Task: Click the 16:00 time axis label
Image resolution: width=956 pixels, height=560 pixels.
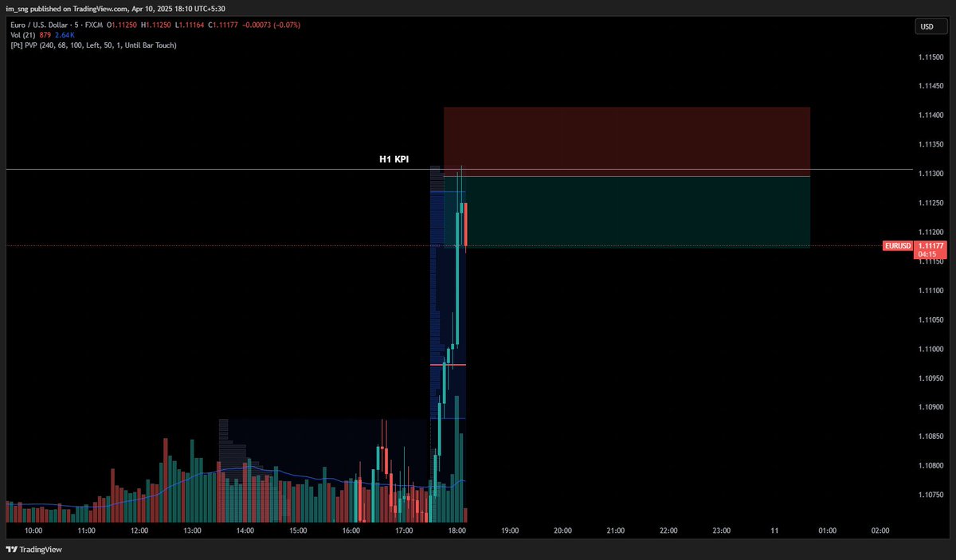Action: click(351, 531)
